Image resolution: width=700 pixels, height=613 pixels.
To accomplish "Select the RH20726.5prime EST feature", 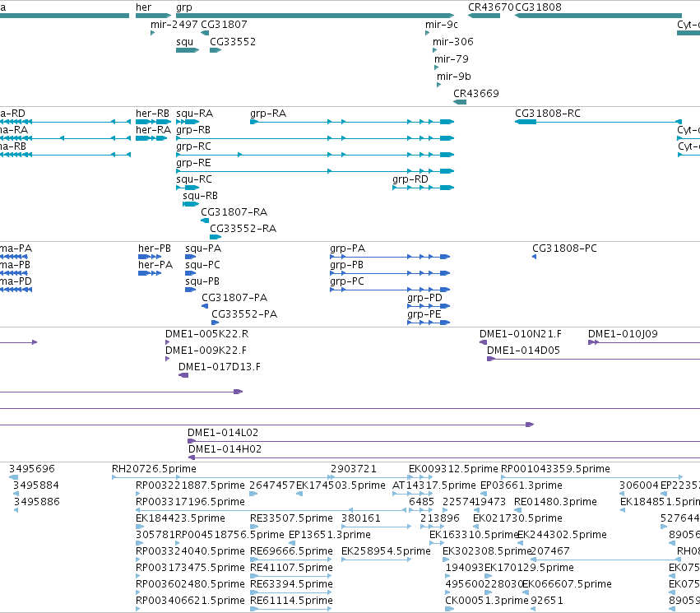I will point(222,477).
